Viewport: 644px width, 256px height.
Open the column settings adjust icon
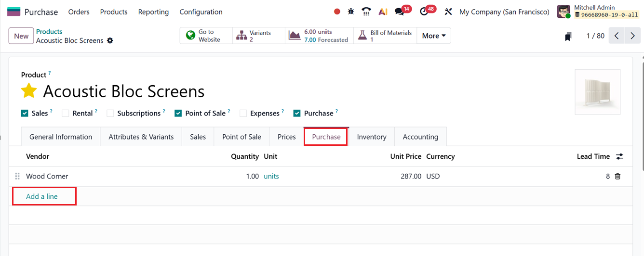(619, 156)
